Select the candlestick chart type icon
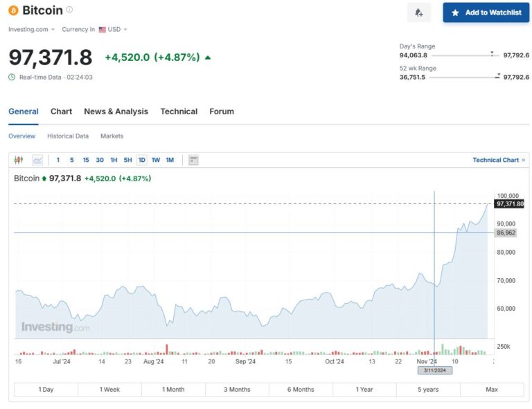Image resolution: width=532 pixels, height=409 pixels. click(19, 160)
